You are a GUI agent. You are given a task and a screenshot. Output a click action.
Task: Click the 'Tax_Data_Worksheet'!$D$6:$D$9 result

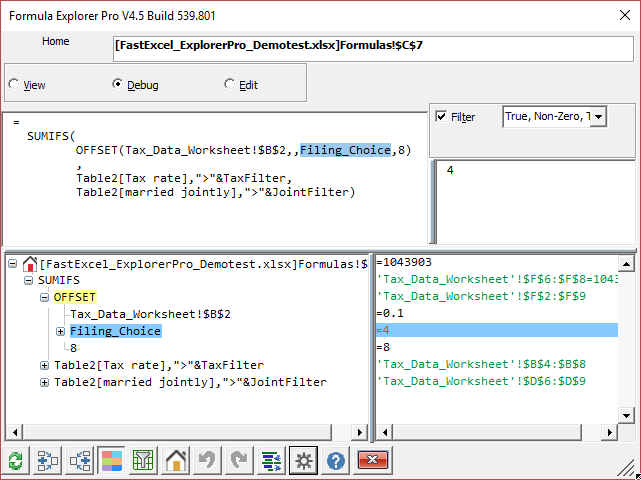point(481,381)
